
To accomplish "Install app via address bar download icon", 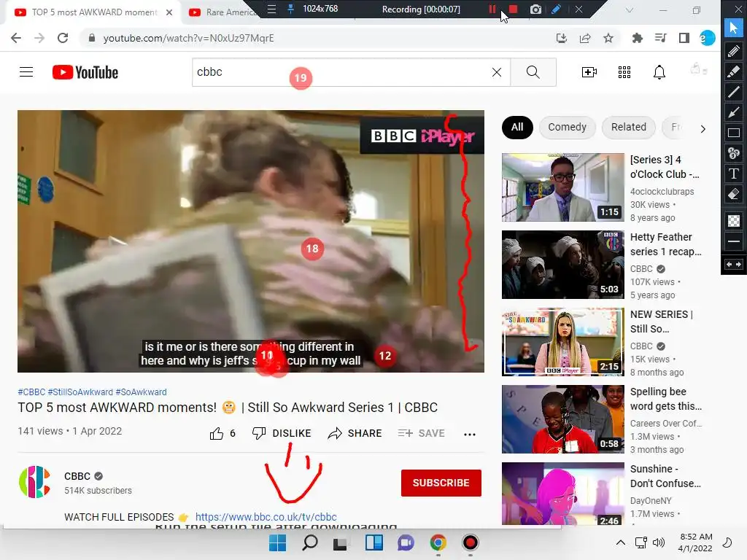I will [562, 38].
